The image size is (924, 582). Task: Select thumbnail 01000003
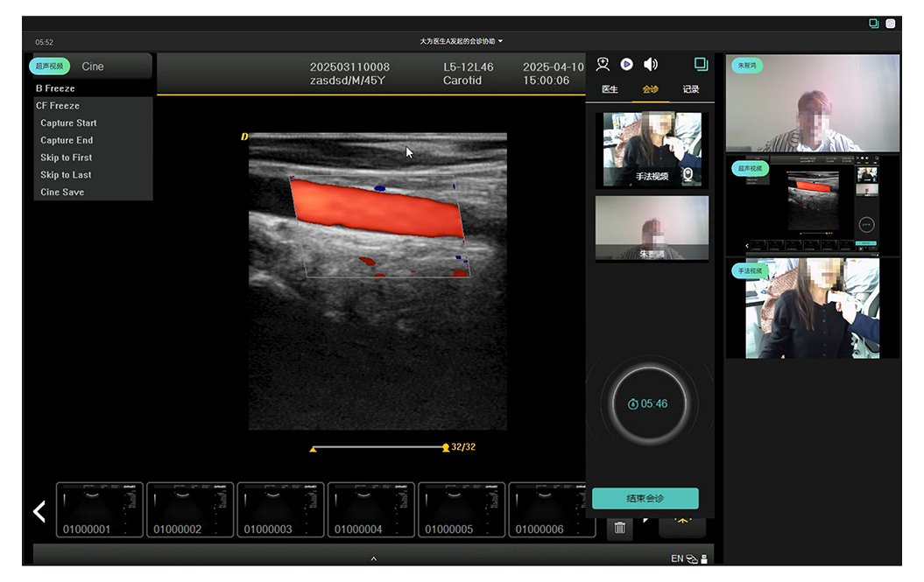280,510
